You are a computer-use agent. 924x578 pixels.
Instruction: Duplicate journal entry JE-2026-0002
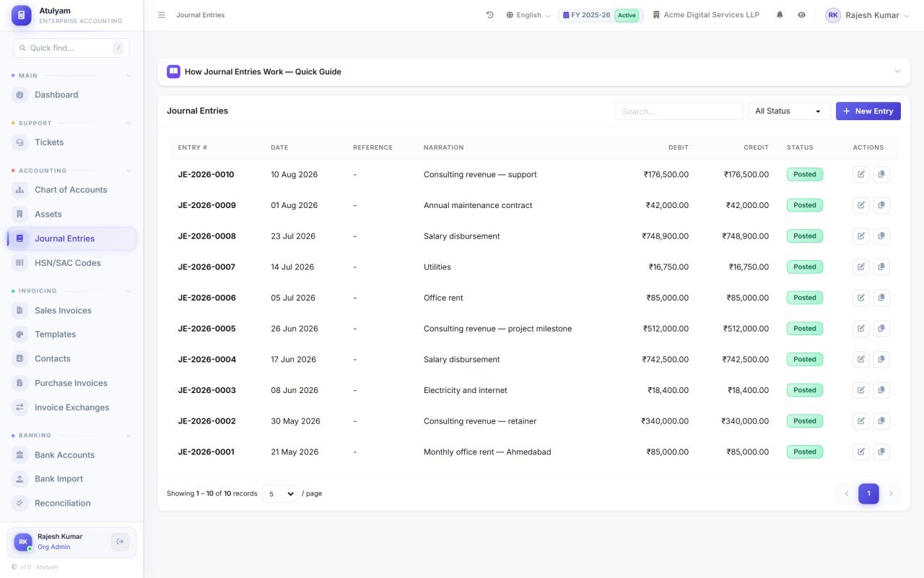pos(881,421)
